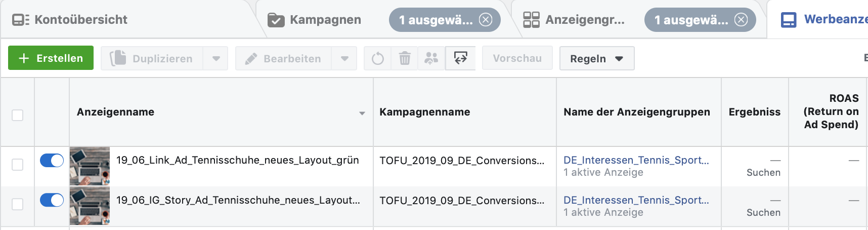Click the green Erstellen button
Viewport: 868px width, 230px height.
pyautogui.click(x=51, y=58)
